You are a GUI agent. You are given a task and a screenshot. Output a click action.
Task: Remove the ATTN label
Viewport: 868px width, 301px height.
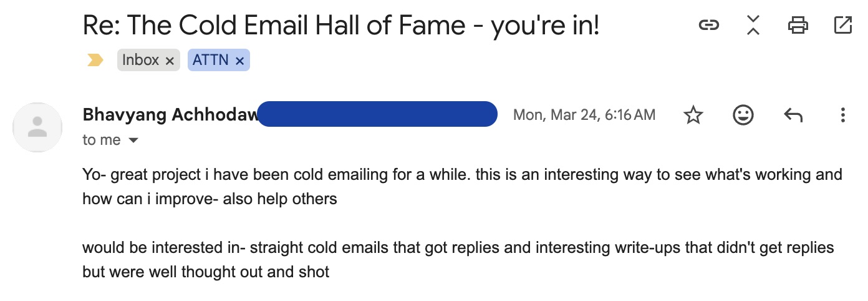tap(239, 61)
